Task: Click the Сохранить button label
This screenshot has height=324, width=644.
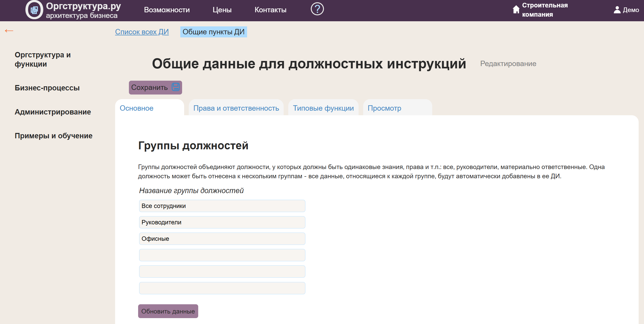Action: pyautogui.click(x=149, y=87)
